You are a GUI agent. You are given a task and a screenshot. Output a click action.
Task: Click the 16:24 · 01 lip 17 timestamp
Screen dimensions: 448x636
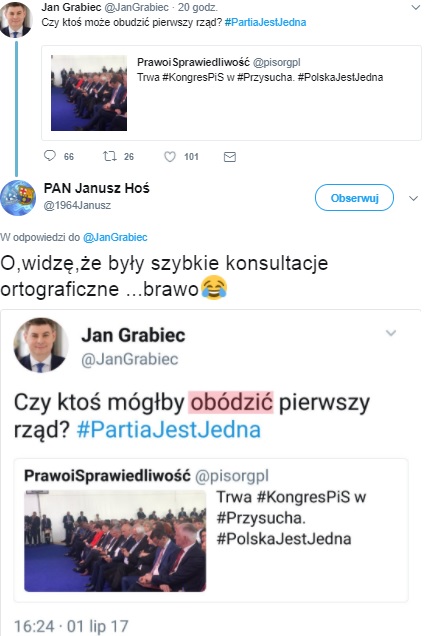point(71,626)
